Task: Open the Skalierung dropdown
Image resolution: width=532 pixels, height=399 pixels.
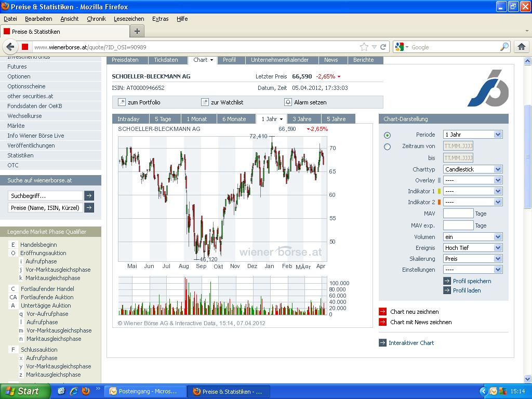Action: [473, 259]
